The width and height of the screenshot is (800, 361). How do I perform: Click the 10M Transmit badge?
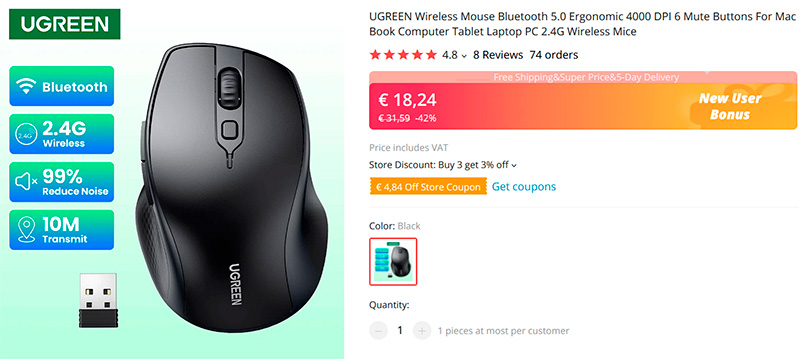[61, 230]
